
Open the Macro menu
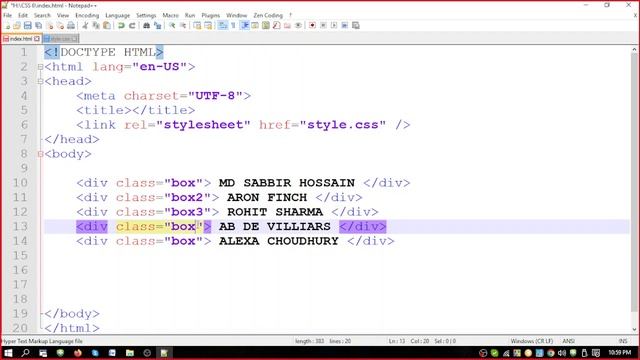point(171,15)
